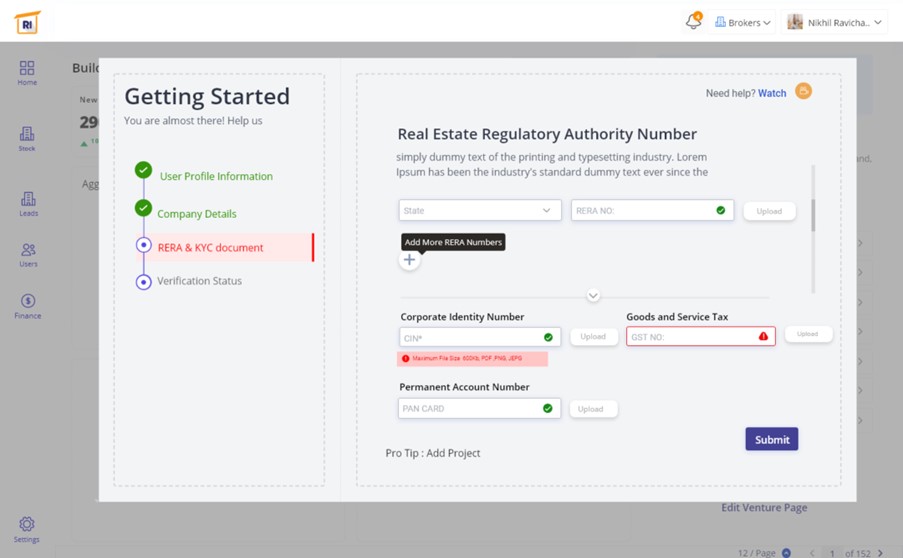Open the Finance sidebar icon

coord(28,306)
